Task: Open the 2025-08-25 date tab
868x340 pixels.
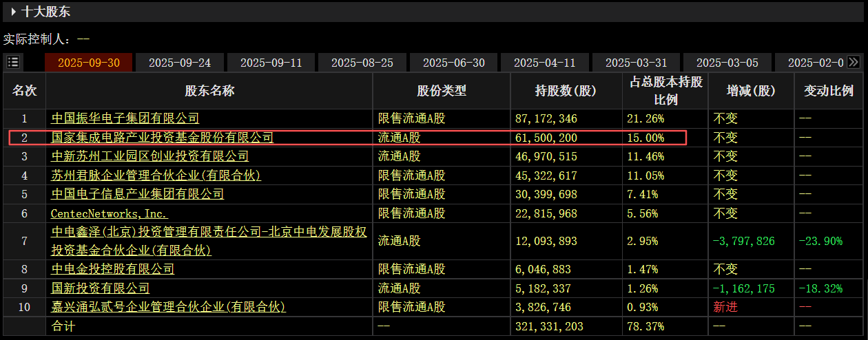Action: [362, 63]
